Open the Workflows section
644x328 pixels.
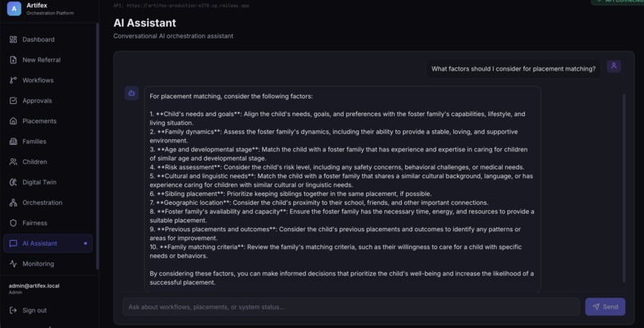48,80
